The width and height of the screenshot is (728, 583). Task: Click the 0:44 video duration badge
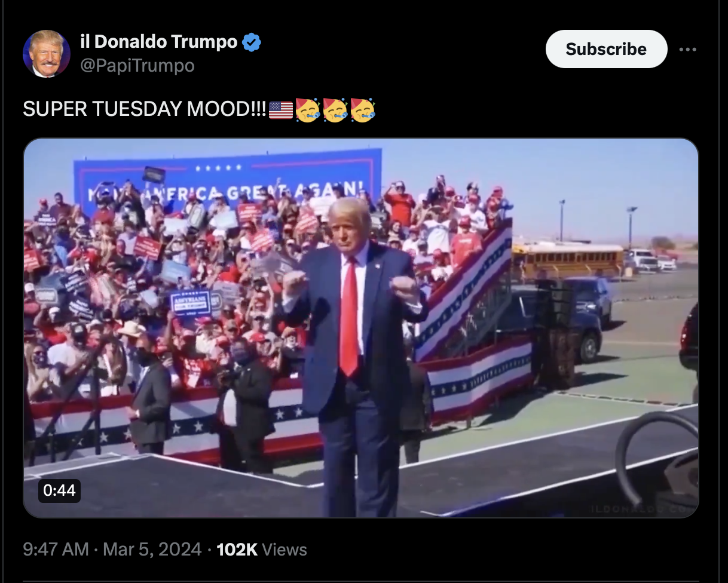click(60, 490)
